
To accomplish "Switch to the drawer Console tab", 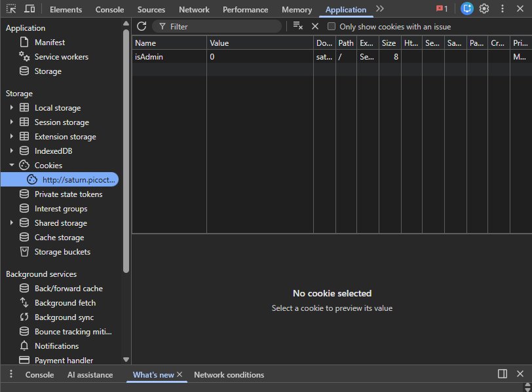I will 40,375.
